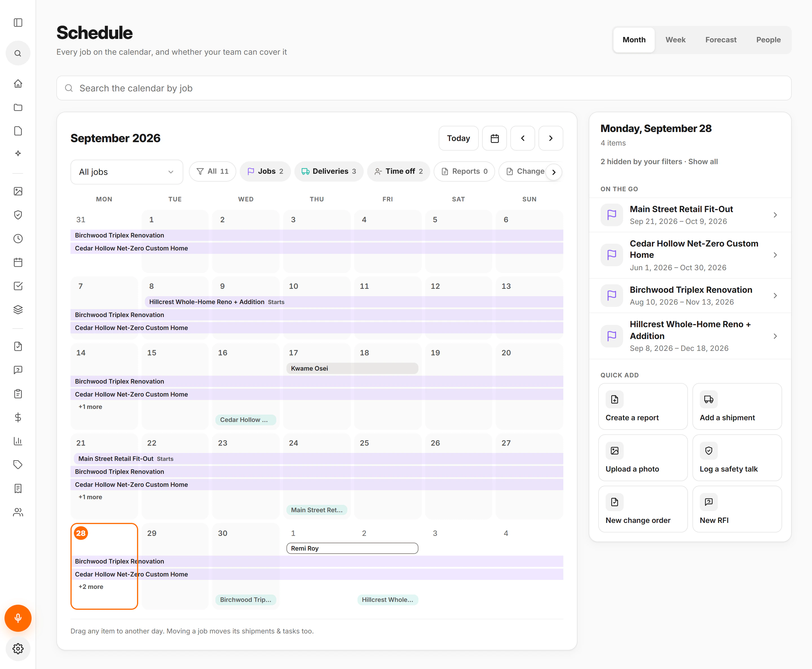Screen dimensions: 812x669
Task: Open the people team icon in sidebar
Action: point(18,512)
